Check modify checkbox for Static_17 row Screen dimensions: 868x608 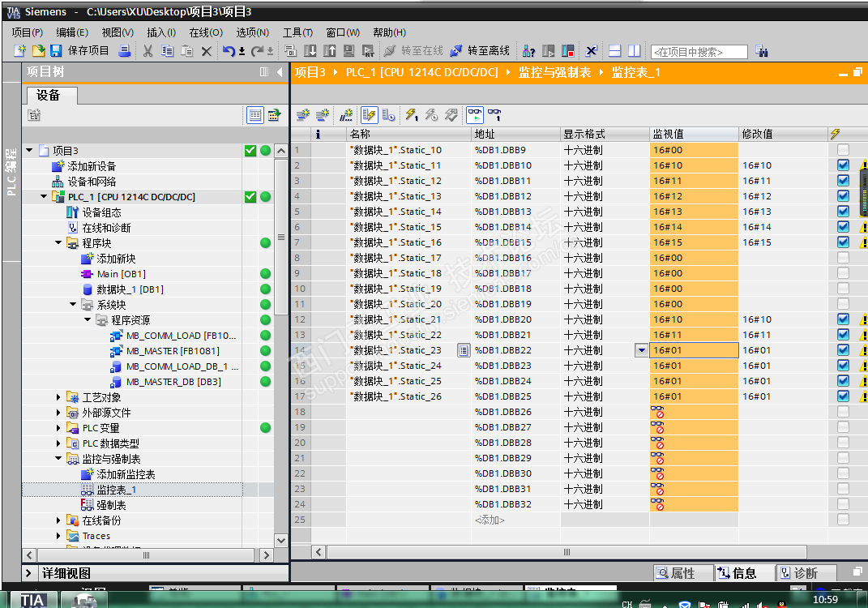tap(843, 258)
